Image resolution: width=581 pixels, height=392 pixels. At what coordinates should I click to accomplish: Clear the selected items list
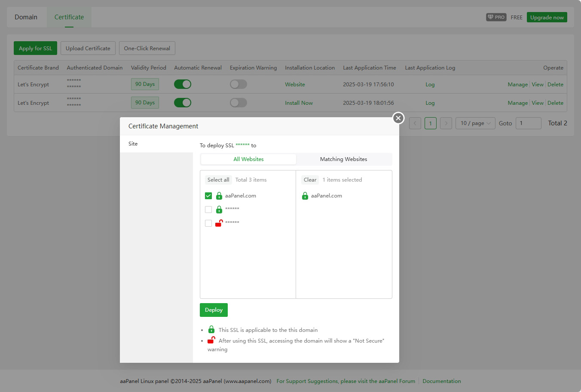310,180
